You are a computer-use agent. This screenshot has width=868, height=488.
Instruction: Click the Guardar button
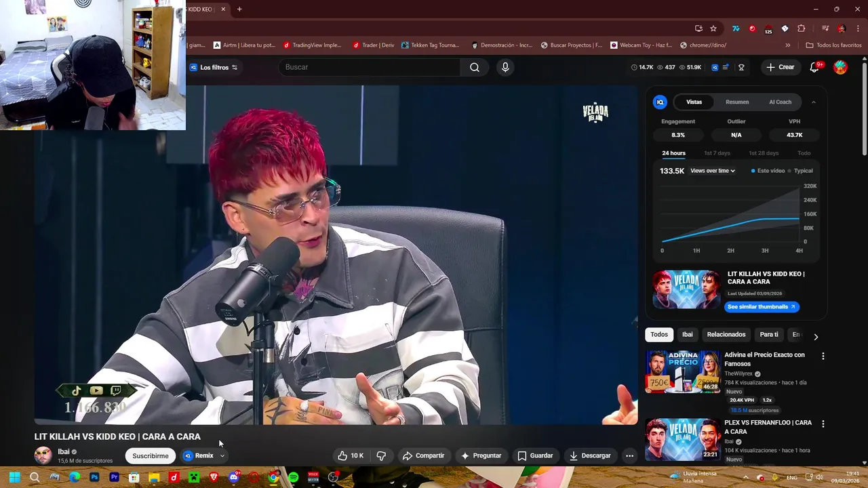tap(535, 455)
